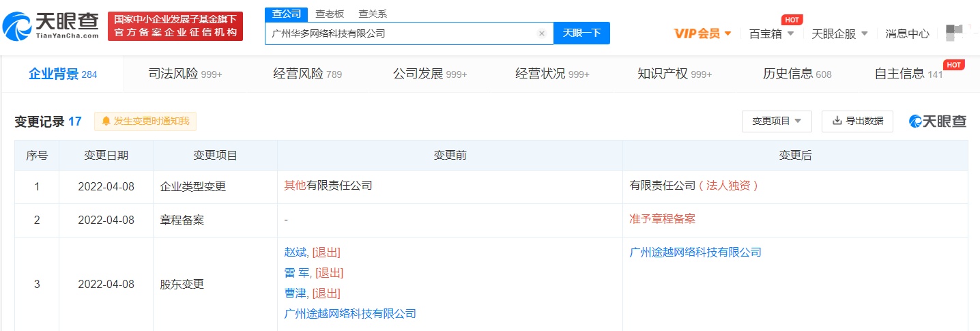This screenshot has width=980, height=331.
Task: Select the 自主信息 tab
Action: coord(908,74)
